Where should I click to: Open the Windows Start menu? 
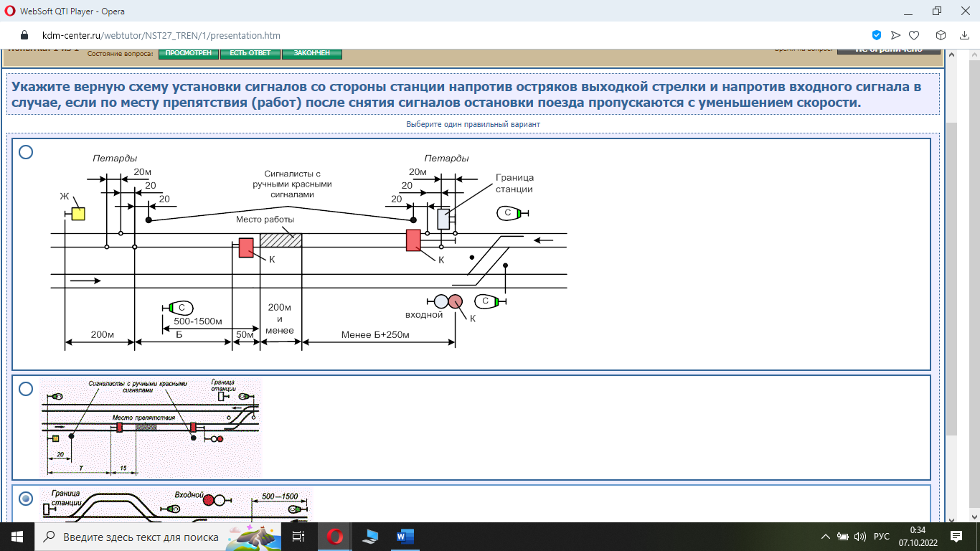[x=17, y=537]
